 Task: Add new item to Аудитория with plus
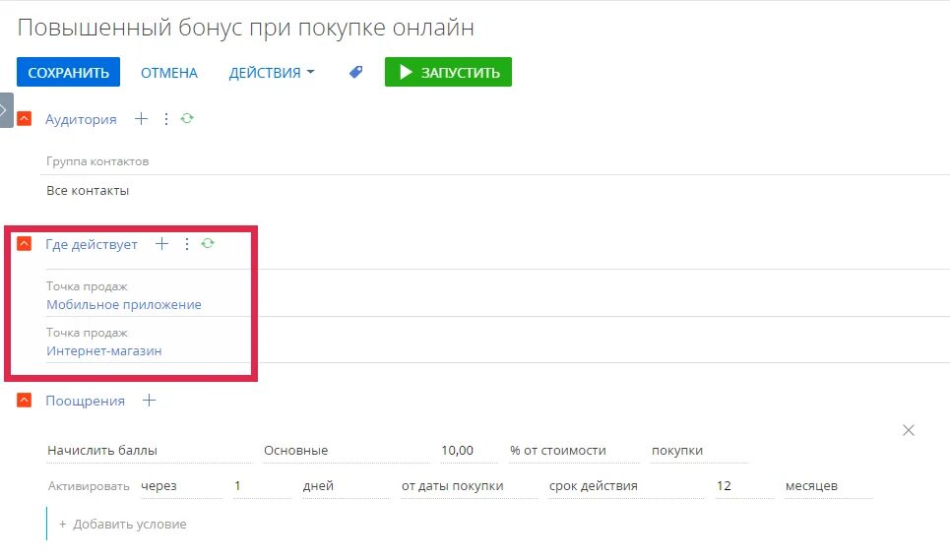[141, 119]
